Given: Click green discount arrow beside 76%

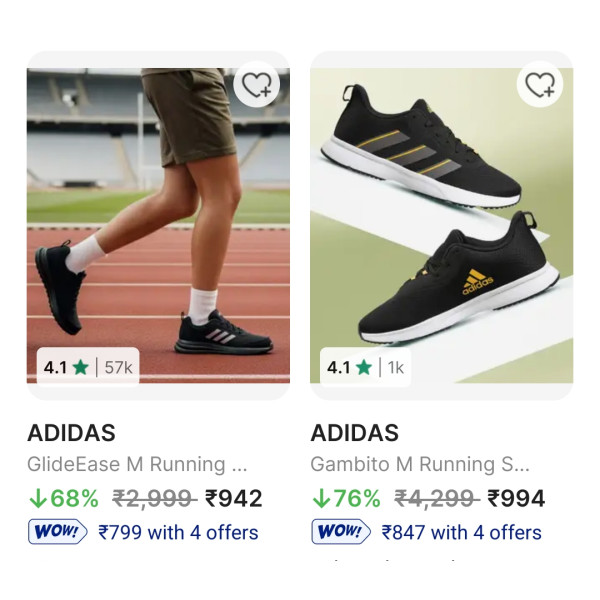Looking at the screenshot, I should coord(321,498).
